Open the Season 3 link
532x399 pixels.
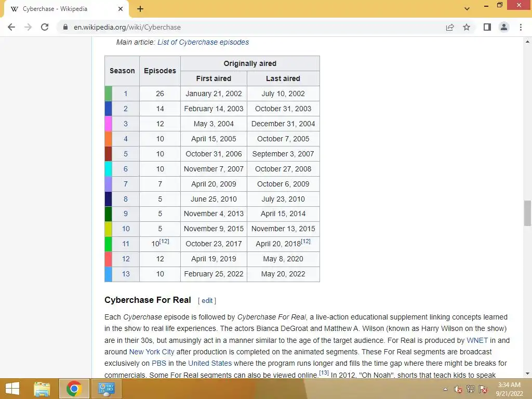point(126,124)
